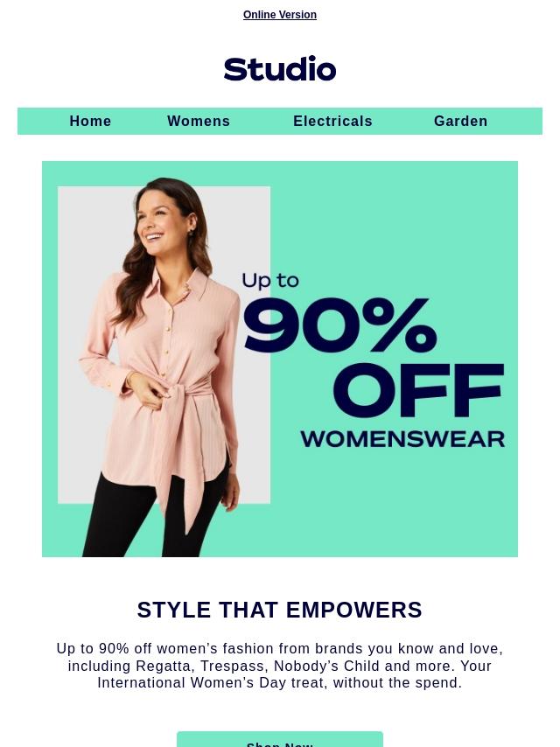Select the Garden navigation item
This screenshot has width=560, height=747.
tap(461, 121)
